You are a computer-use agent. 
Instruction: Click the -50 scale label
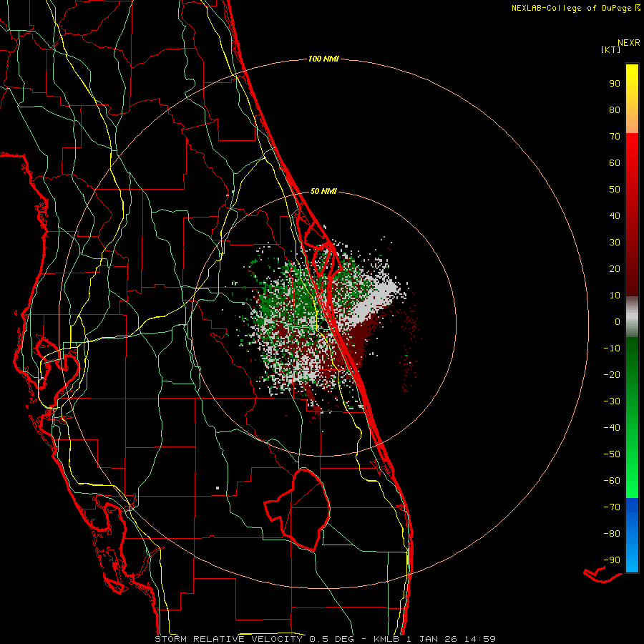[612, 454]
